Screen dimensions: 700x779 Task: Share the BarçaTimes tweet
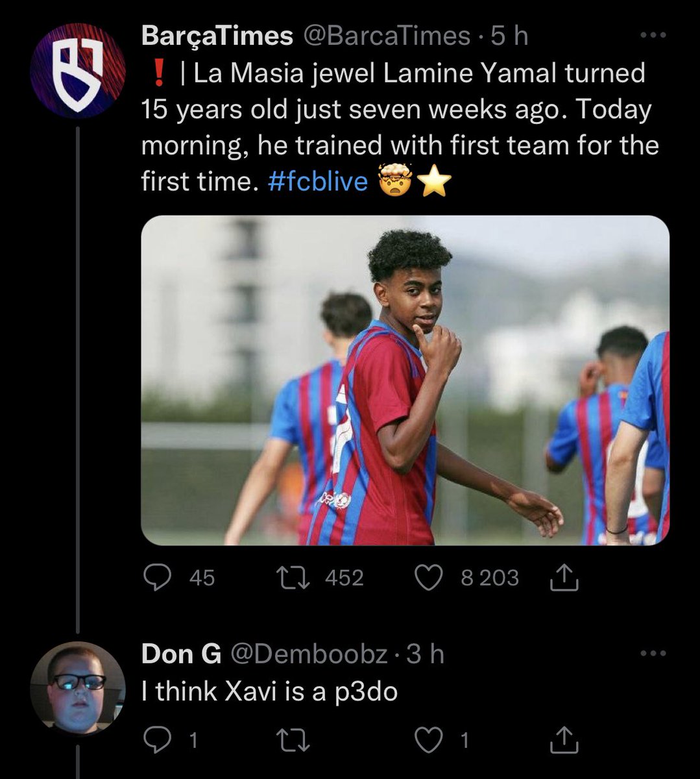[x=564, y=577]
